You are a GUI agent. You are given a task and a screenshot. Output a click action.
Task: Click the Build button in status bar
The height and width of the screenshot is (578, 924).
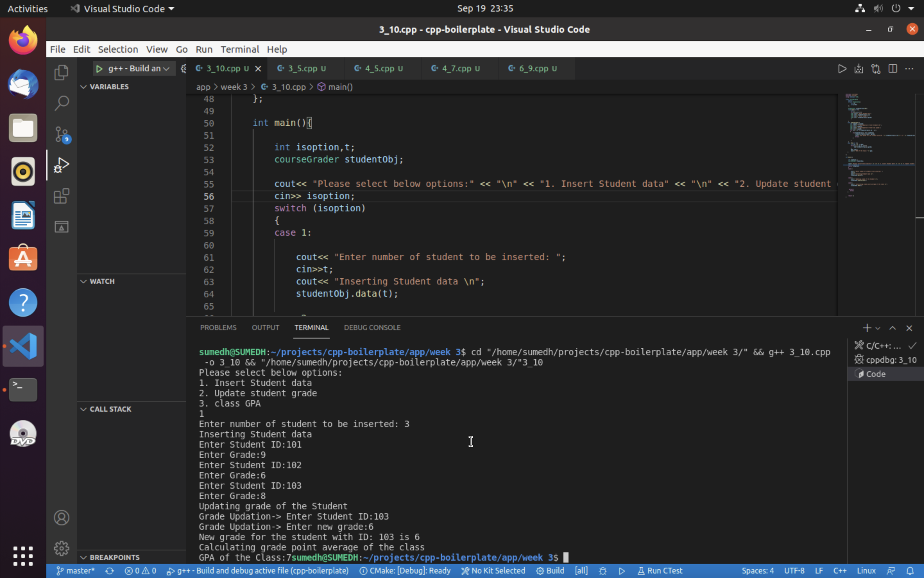pyautogui.click(x=550, y=571)
